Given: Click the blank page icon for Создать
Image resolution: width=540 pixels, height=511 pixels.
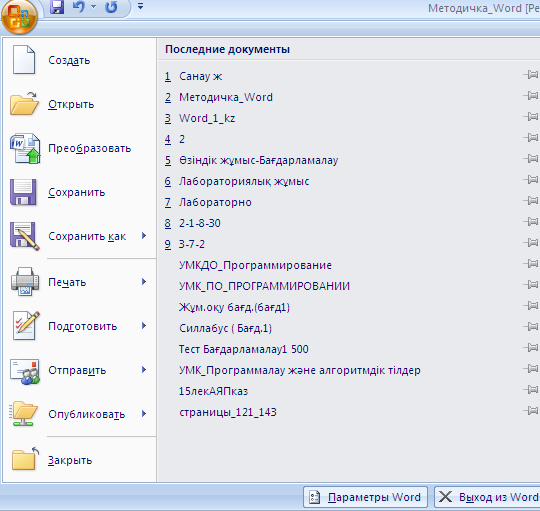Looking at the screenshot, I should point(24,60).
